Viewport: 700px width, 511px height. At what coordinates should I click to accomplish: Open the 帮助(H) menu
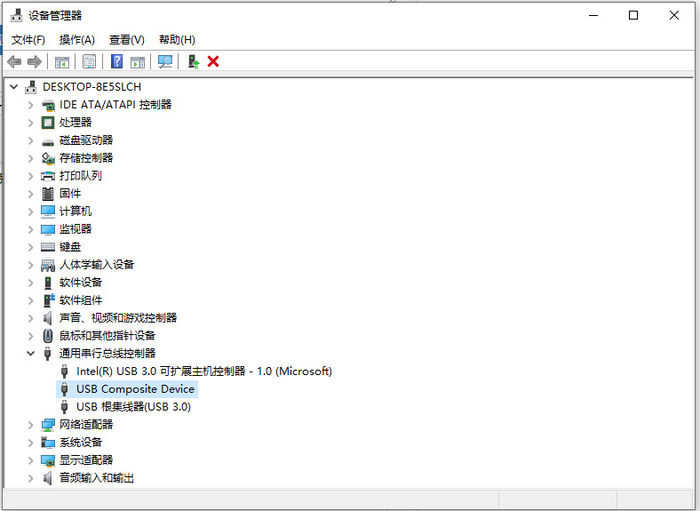tap(177, 40)
